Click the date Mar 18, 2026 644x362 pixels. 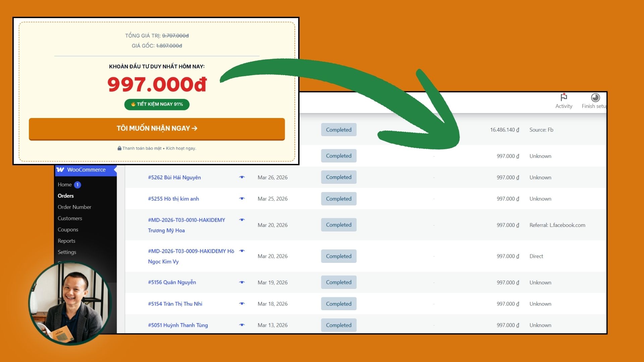(x=273, y=304)
